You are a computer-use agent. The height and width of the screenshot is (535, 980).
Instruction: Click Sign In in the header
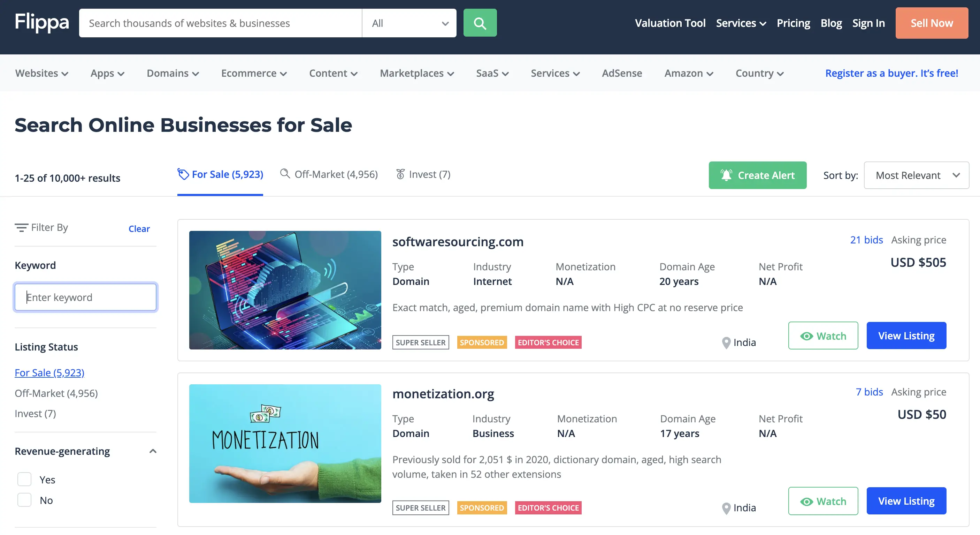coord(868,23)
